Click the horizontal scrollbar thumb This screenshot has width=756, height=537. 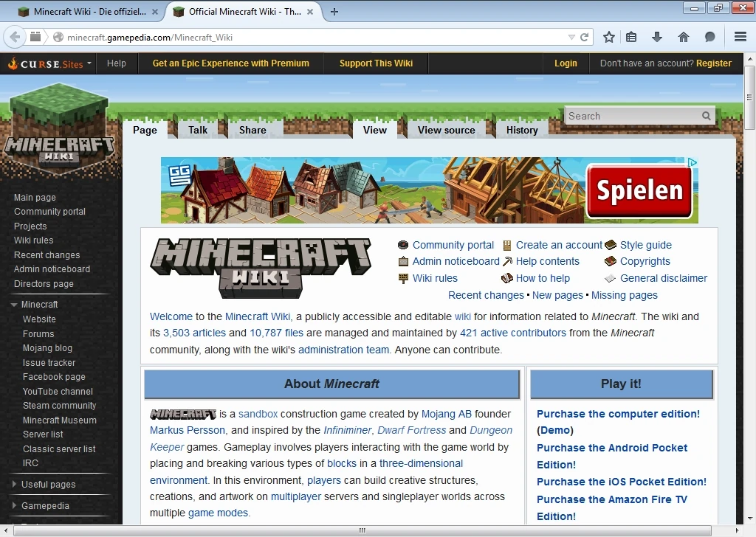362,530
